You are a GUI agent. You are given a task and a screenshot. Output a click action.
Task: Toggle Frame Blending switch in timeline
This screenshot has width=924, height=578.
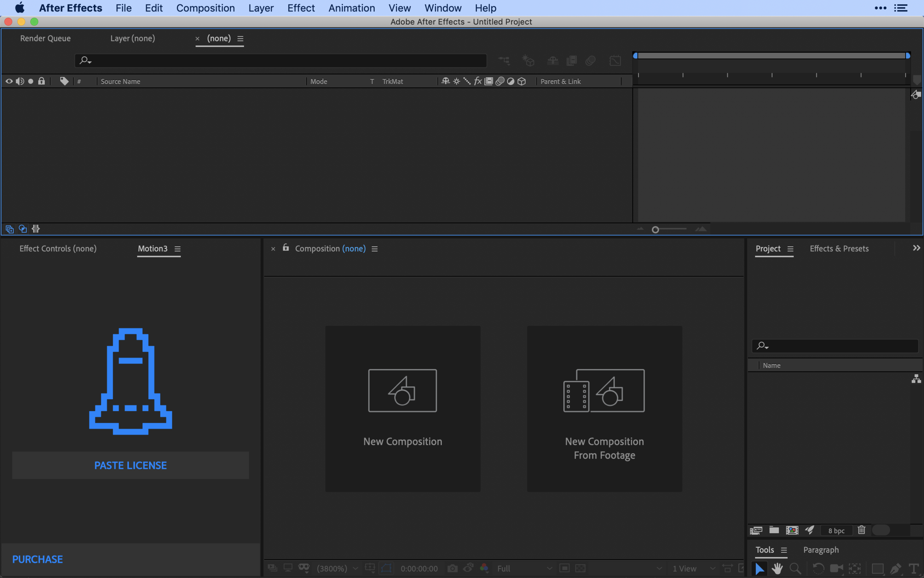tap(571, 60)
